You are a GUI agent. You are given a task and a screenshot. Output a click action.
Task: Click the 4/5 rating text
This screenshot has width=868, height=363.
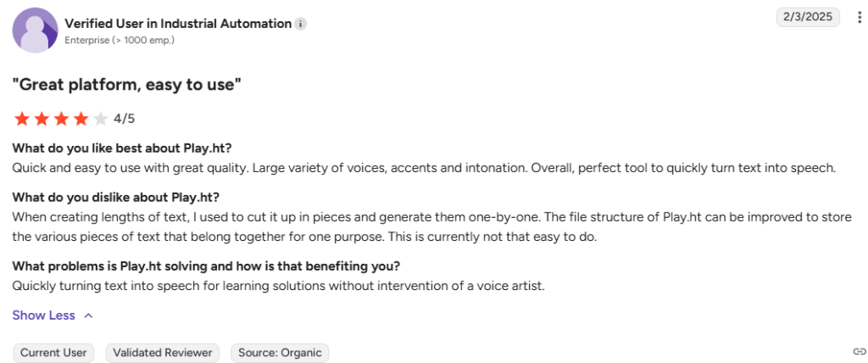point(125,119)
